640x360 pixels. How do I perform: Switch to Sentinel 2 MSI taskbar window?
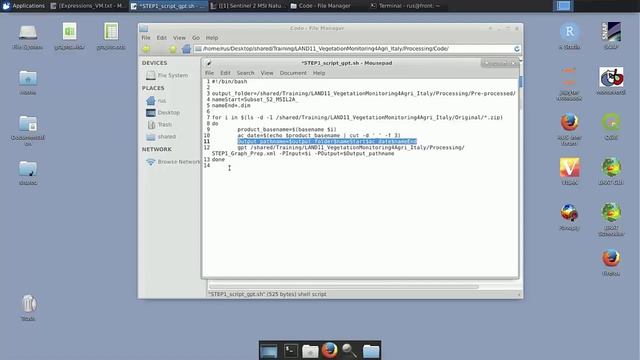tap(247, 6)
